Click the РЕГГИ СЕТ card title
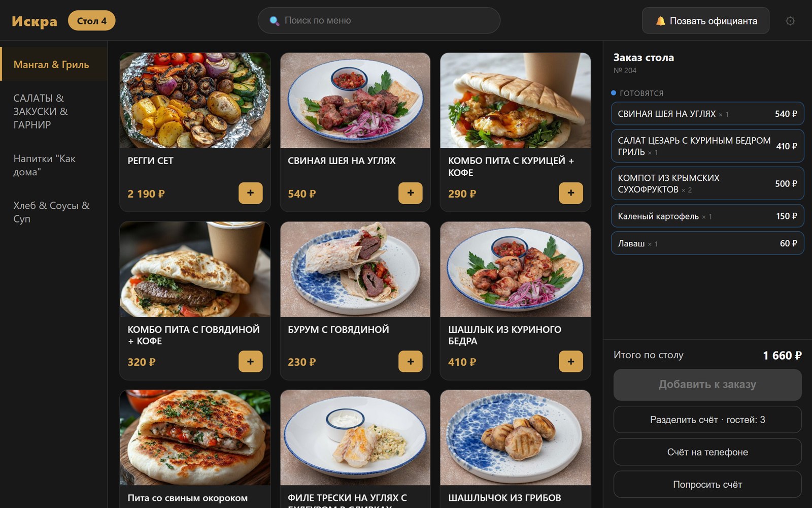This screenshot has height=508, width=812. [151, 161]
